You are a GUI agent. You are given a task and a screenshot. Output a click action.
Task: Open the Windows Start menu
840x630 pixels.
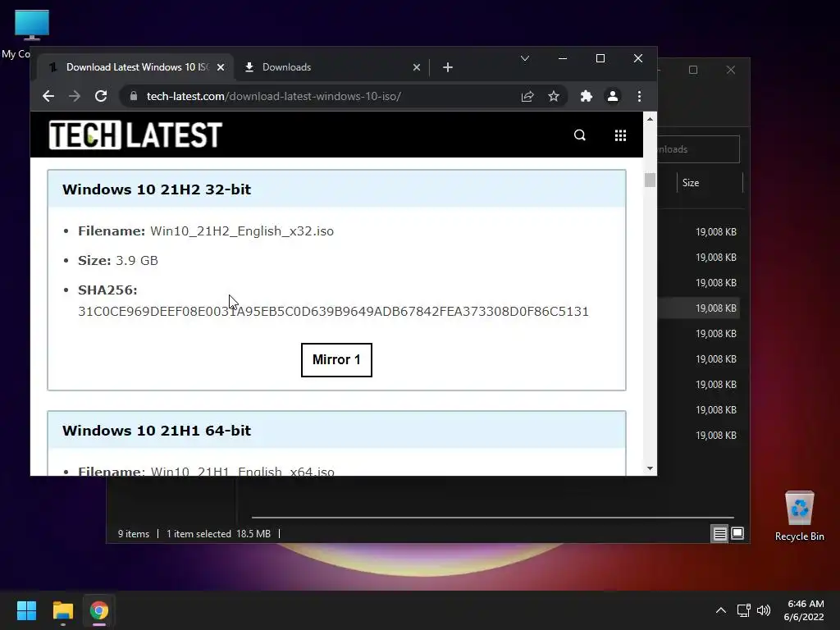(x=26, y=610)
